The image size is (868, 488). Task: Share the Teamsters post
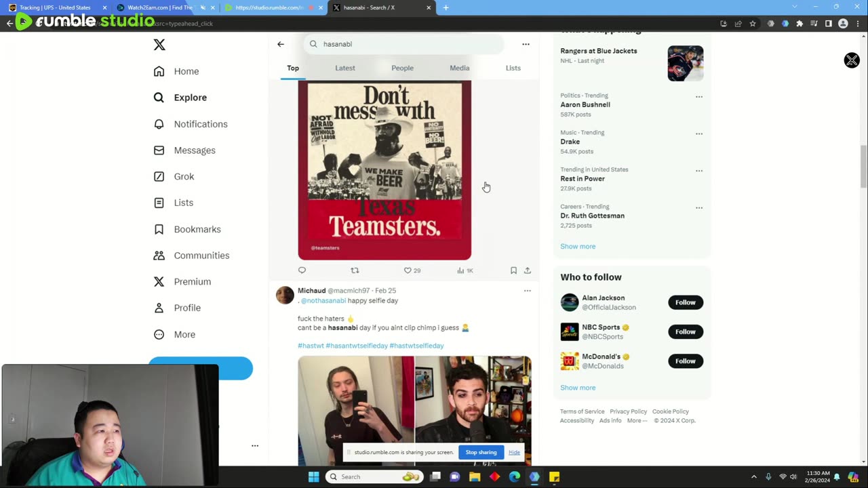[528, 270]
